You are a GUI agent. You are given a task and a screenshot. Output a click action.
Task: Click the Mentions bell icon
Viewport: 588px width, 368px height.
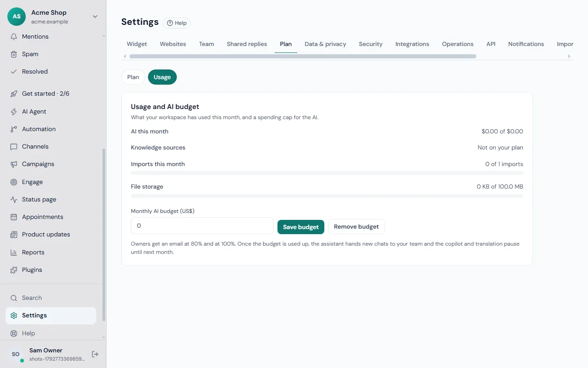point(14,37)
